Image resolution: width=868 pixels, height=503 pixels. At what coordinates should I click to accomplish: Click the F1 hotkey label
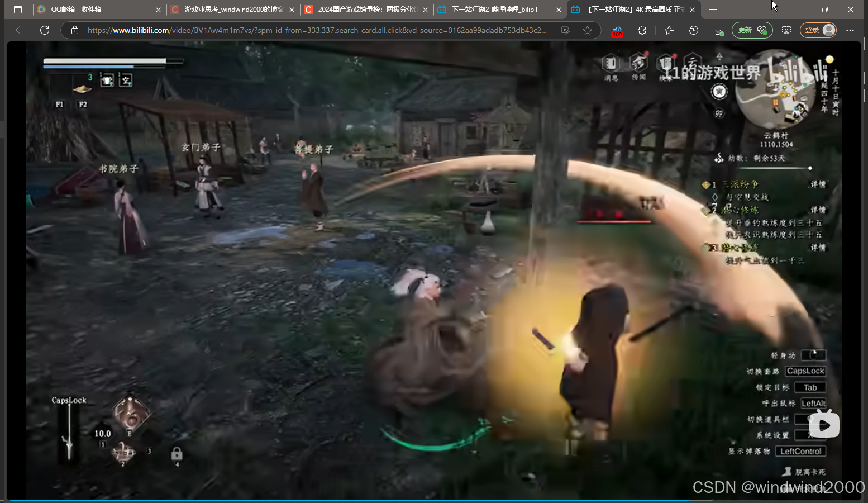[60, 105]
